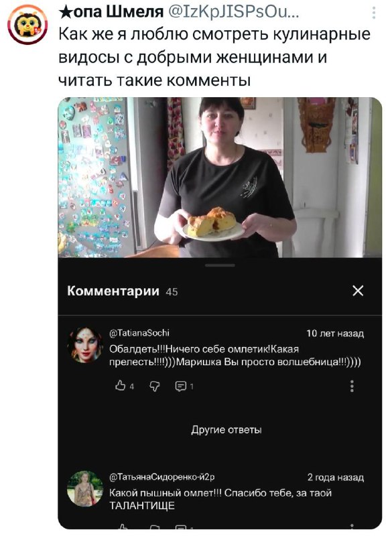Open three-dot menu on TatianaSochi comment
The width and height of the screenshot is (392, 536).
(352, 386)
